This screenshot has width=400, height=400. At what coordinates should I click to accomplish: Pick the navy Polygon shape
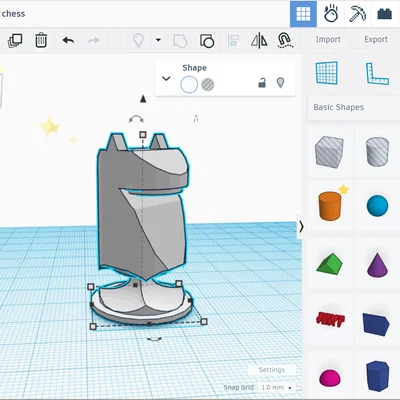pos(378,376)
